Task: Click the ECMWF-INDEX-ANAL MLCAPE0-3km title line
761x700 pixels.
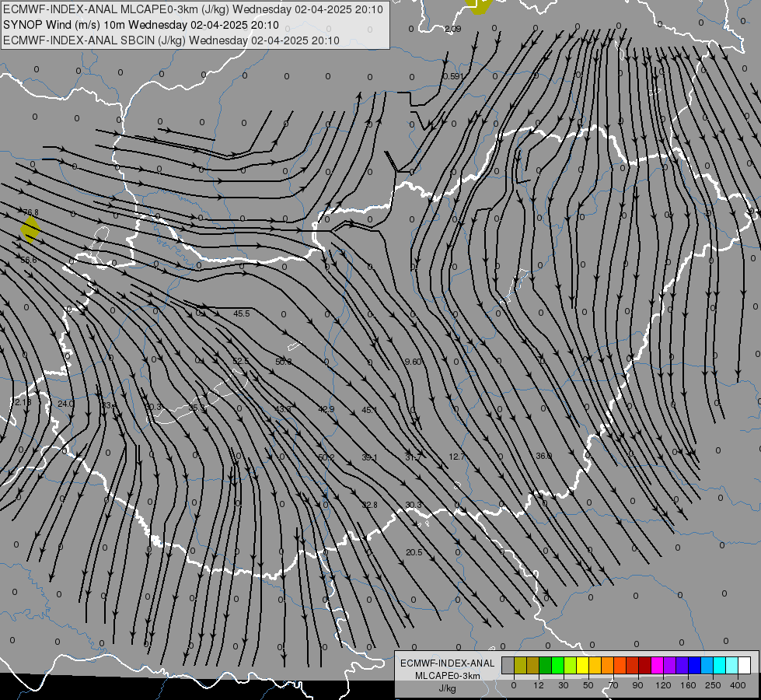Action: coord(193,9)
